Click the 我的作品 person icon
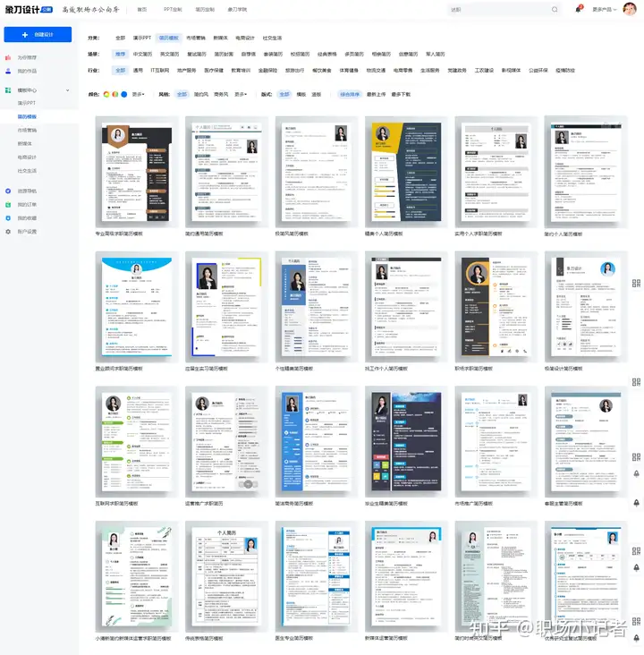The height and width of the screenshot is (655, 644). click(x=8, y=71)
